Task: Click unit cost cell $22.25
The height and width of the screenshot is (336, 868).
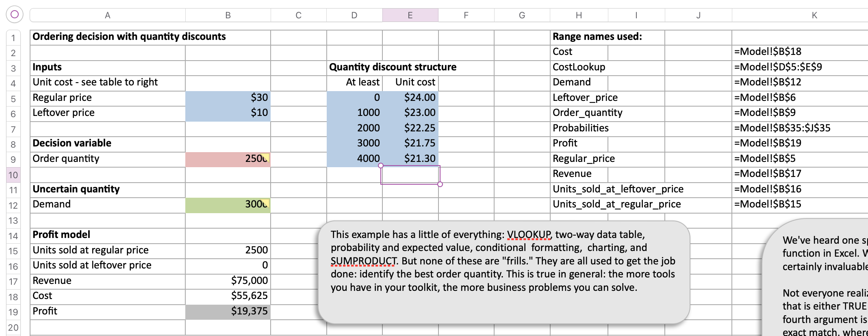Action: [410, 129]
